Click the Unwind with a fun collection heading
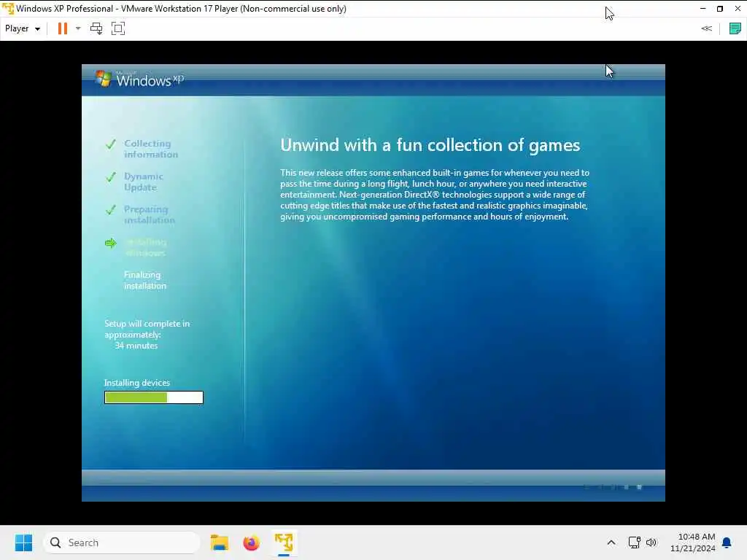 pos(430,145)
